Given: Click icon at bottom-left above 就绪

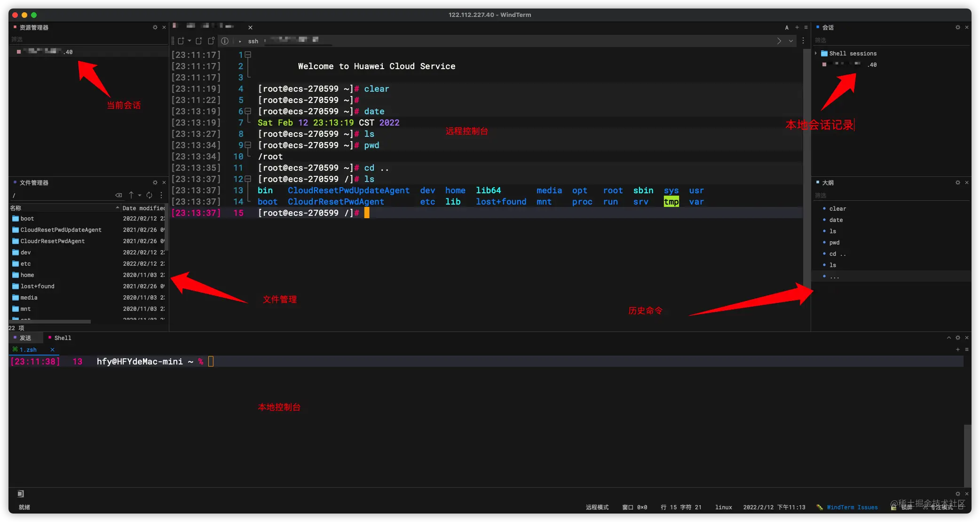Looking at the screenshot, I should 21,494.
